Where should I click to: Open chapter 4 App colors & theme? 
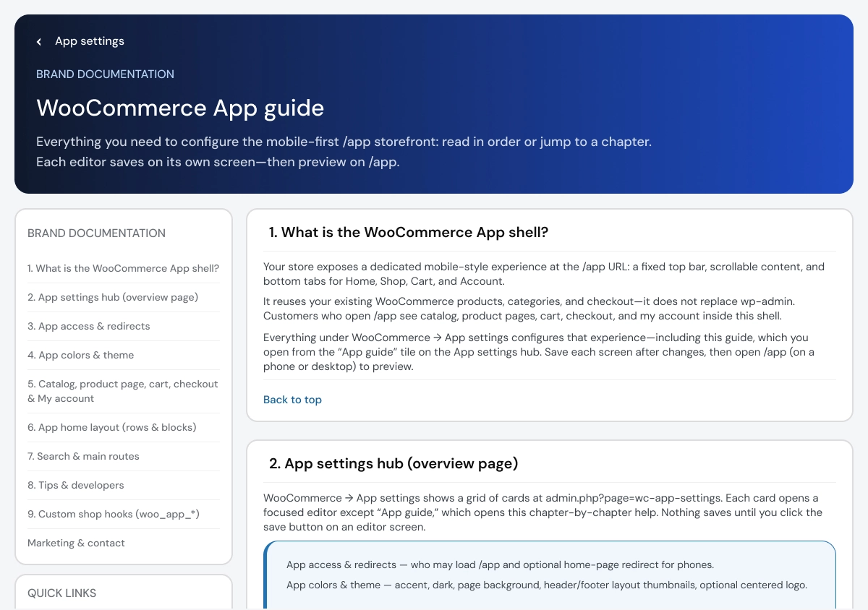click(x=81, y=355)
